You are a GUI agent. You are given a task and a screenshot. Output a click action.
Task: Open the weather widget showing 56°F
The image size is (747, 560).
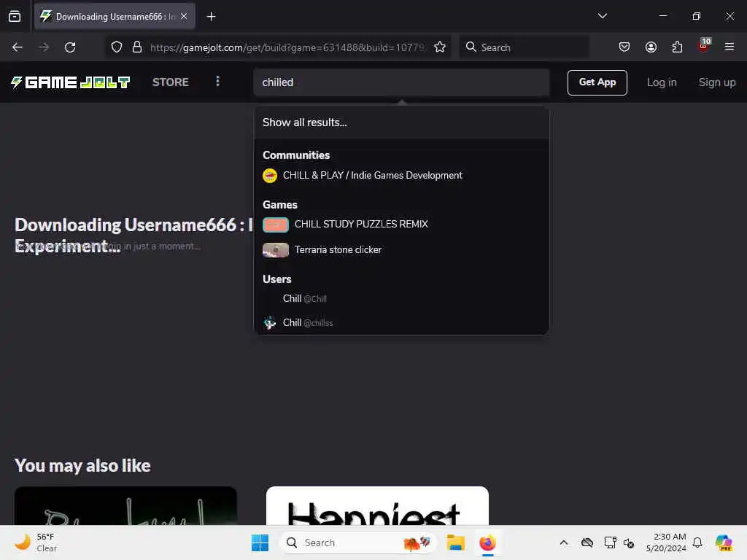click(36, 542)
